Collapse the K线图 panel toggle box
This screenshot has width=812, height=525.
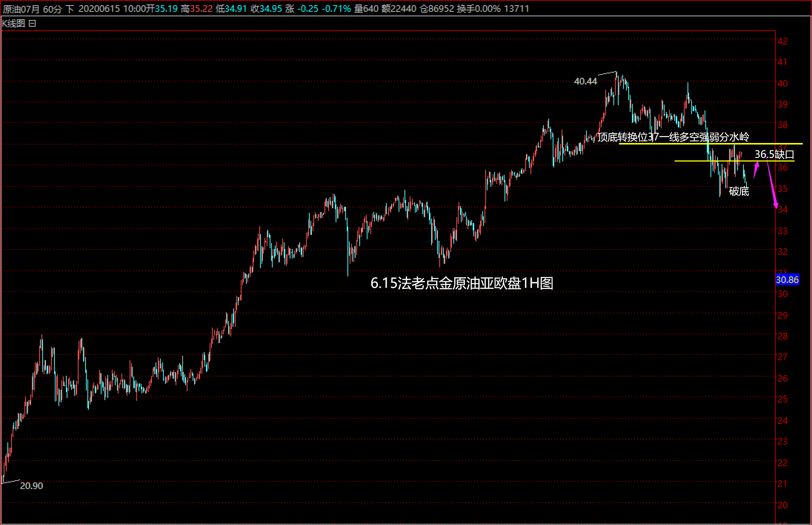(x=32, y=24)
